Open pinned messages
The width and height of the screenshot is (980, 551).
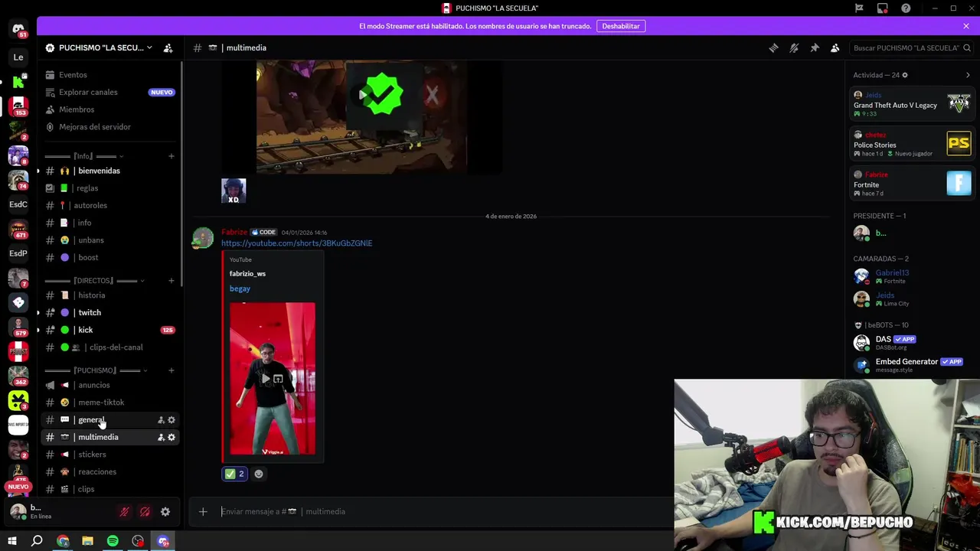click(815, 47)
